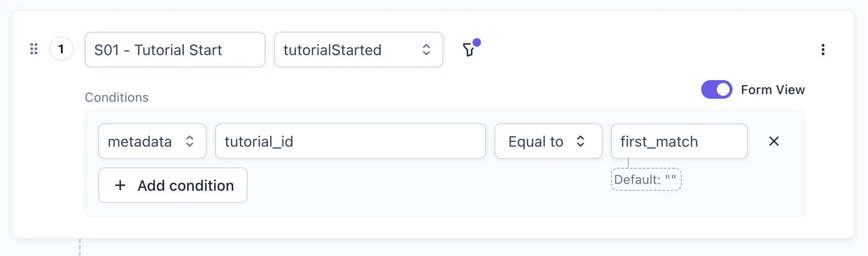Click the step number 1 badge
The image size is (868, 256).
point(62,49)
